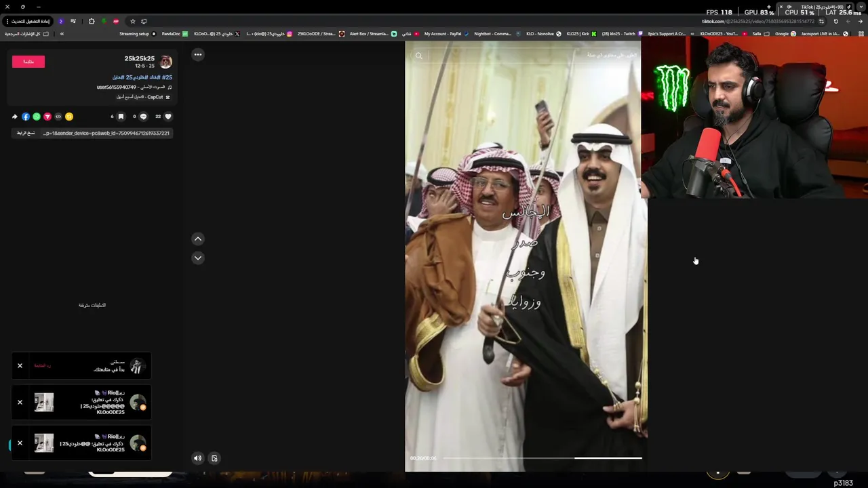Open the embed code icon
The width and height of the screenshot is (868, 488).
[58, 117]
